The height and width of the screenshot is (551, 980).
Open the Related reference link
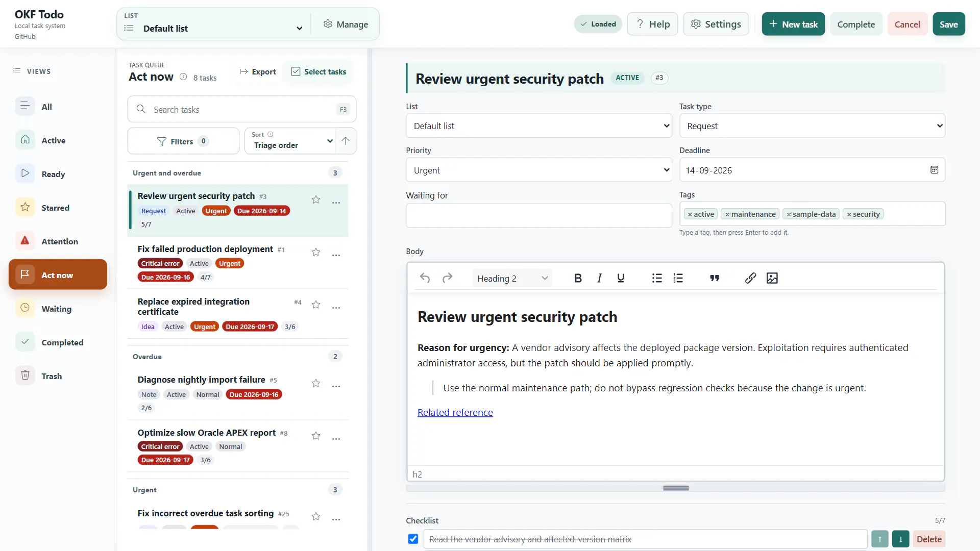point(455,412)
